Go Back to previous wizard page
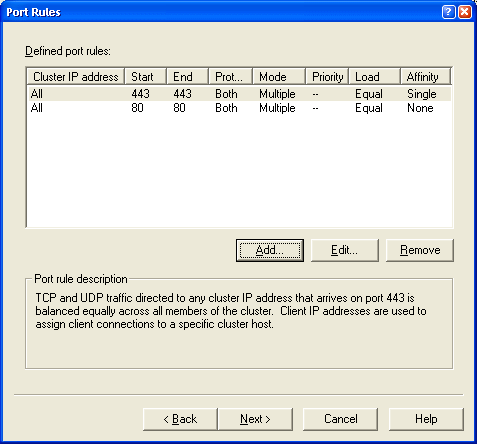 pos(180,419)
